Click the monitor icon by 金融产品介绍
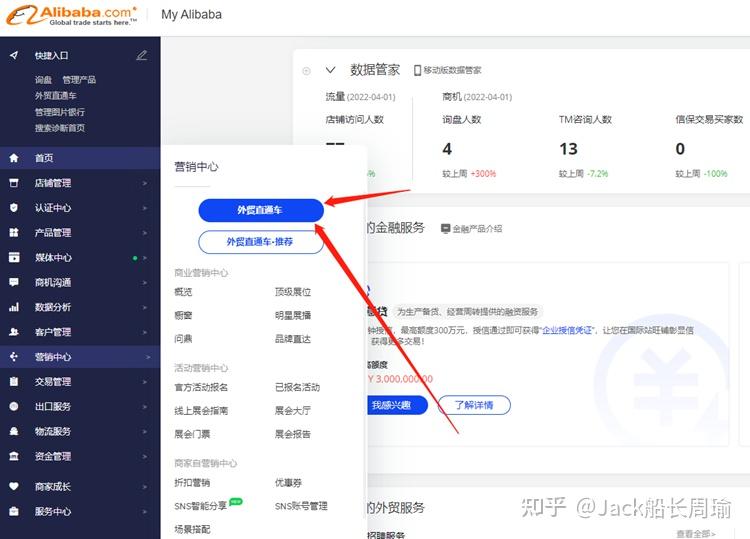 point(445,229)
